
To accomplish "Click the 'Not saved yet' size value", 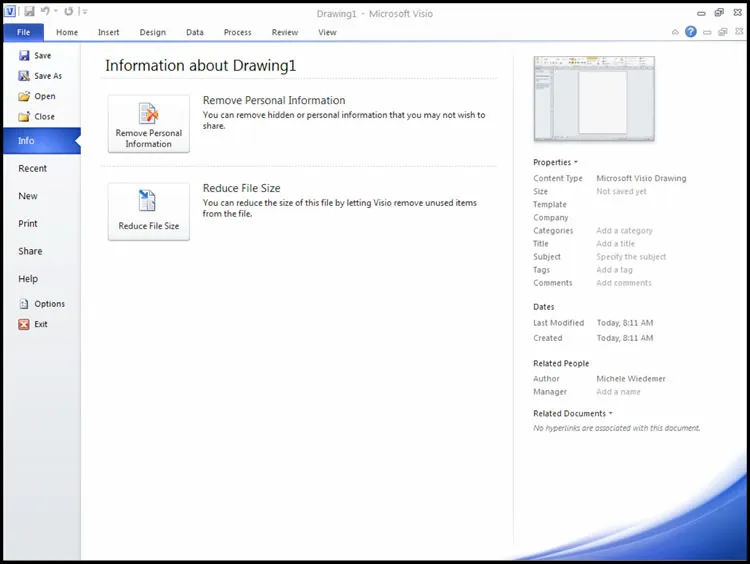I will pos(621,191).
